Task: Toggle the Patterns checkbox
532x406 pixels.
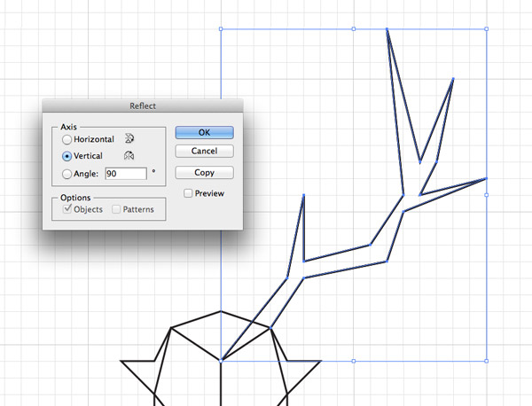Action: [x=116, y=209]
